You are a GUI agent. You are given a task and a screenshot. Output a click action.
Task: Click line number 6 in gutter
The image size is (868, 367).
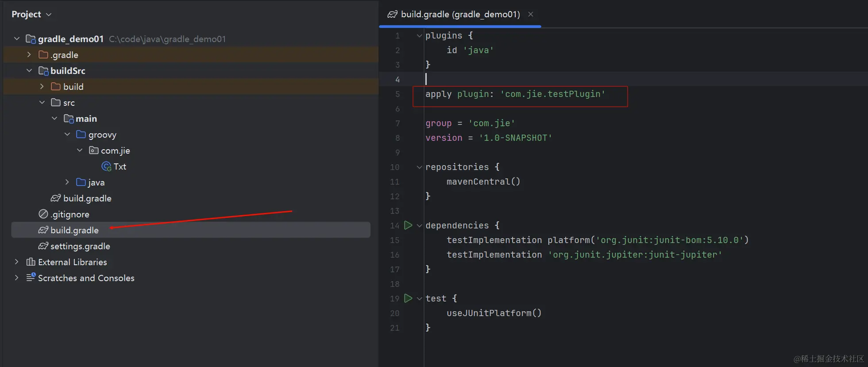tap(397, 109)
